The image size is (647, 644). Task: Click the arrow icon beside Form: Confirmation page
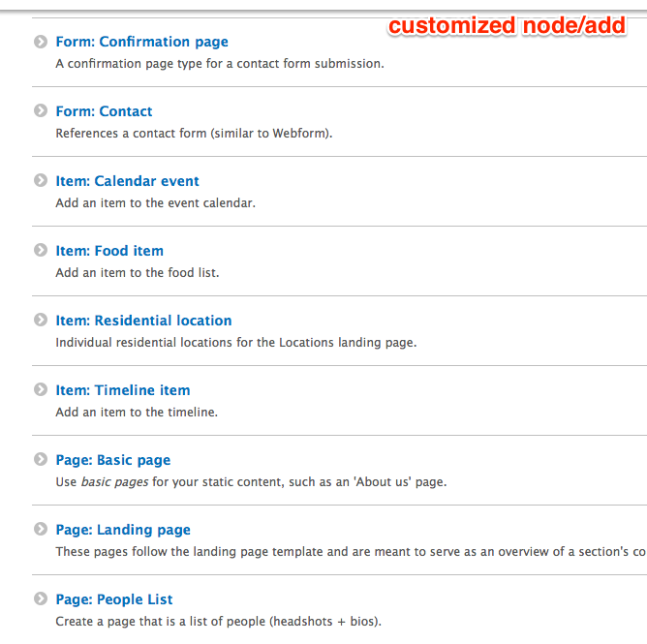click(x=40, y=42)
